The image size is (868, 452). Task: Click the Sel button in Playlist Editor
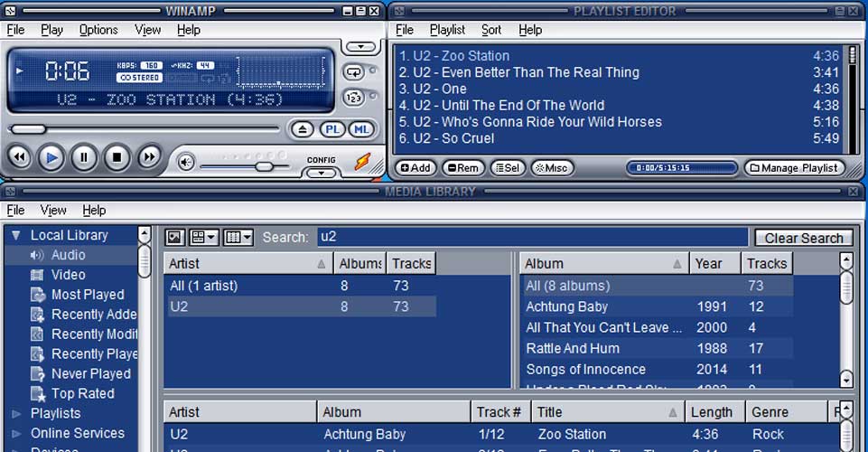click(x=508, y=168)
